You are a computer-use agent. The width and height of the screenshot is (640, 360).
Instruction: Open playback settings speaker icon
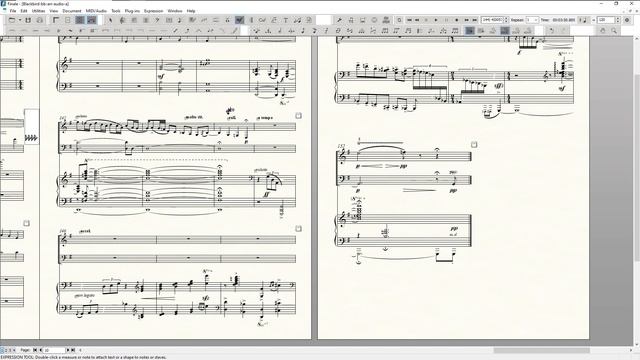627,20
